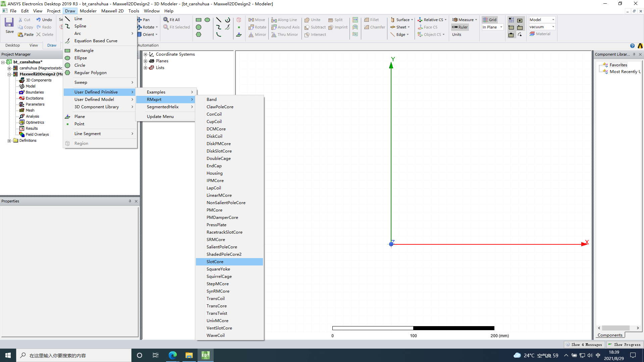Click Show Progress button
This screenshot has height=362, width=644.
coord(624,345)
